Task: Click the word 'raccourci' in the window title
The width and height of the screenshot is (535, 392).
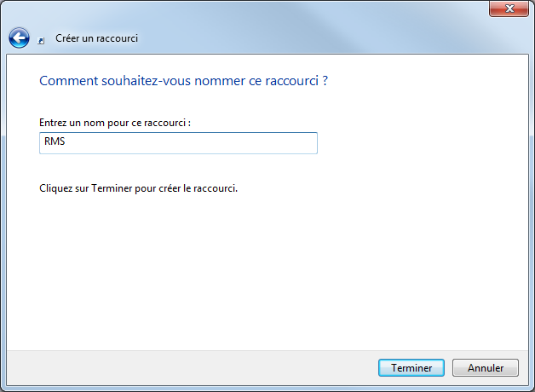Action: pos(118,38)
